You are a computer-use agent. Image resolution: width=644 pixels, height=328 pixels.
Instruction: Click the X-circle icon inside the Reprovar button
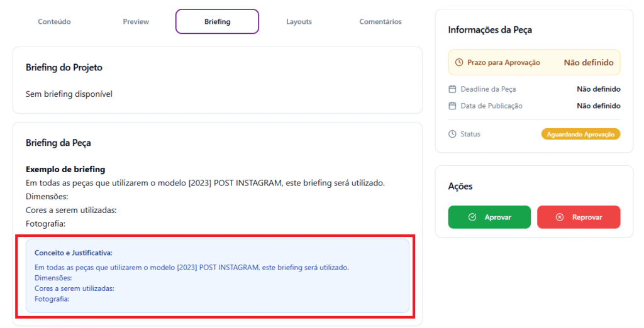pos(560,217)
